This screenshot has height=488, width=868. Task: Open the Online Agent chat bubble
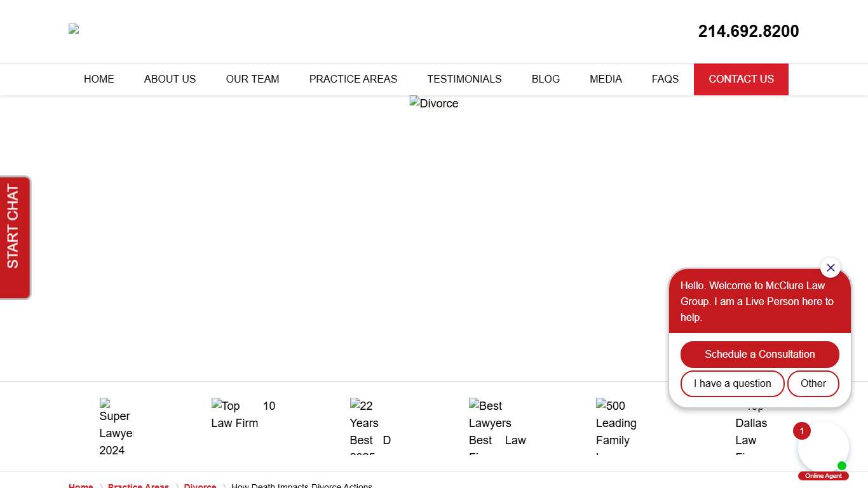823,448
